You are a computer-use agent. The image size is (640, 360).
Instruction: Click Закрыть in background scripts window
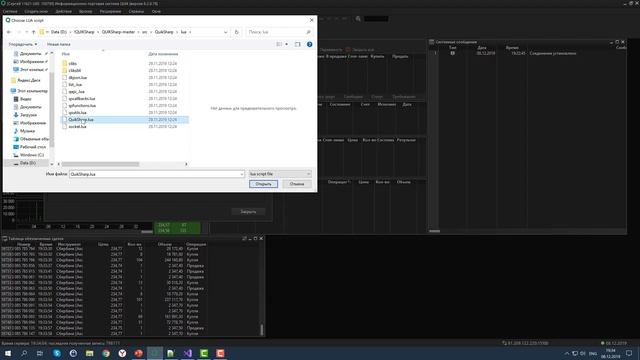(248, 211)
